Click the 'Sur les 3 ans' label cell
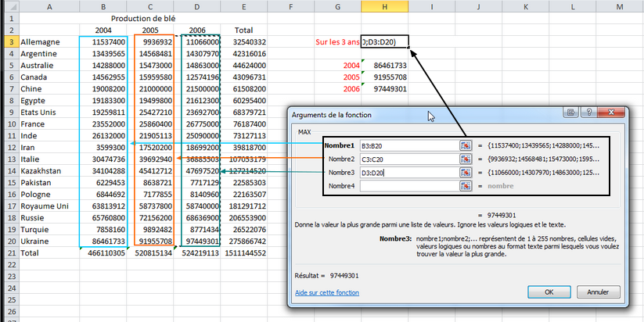644x322 pixels. point(337,42)
